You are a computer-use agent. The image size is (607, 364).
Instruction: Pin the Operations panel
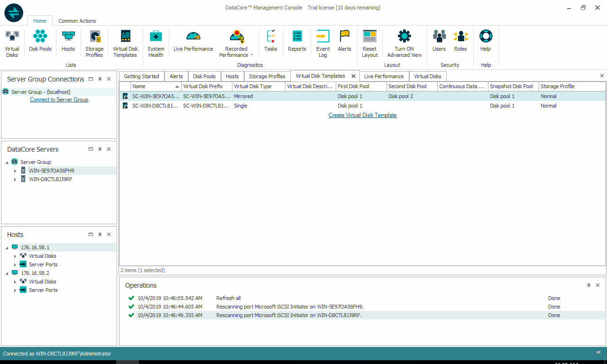pyautogui.click(x=589, y=285)
